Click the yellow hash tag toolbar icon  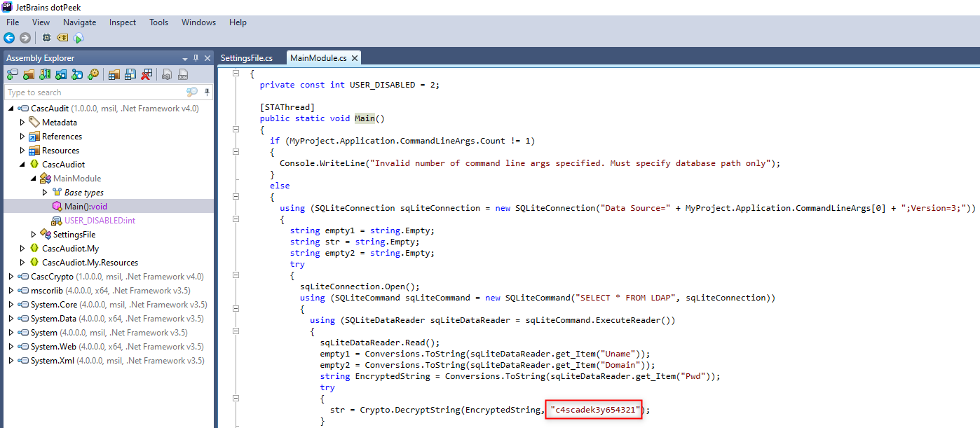[x=62, y=38]
